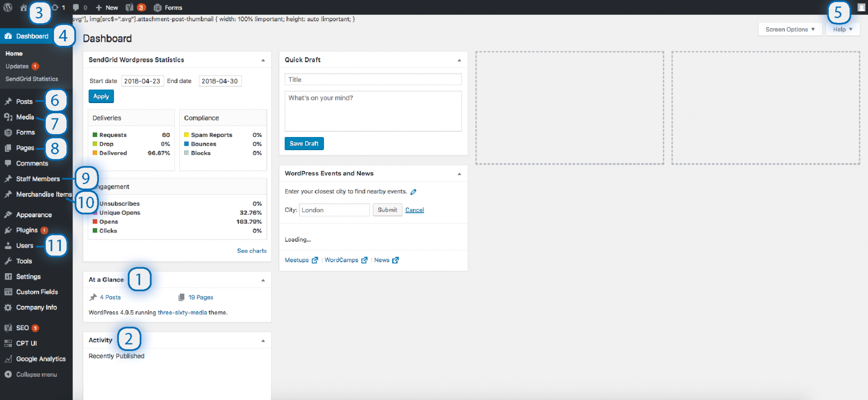Click the yellow Spam Reports legend swatch
The image size is (868, 400).
[186, 135]
